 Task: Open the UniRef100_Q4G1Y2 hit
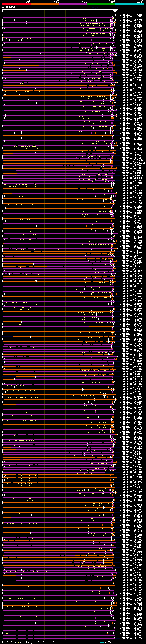(x=131, y=233)
